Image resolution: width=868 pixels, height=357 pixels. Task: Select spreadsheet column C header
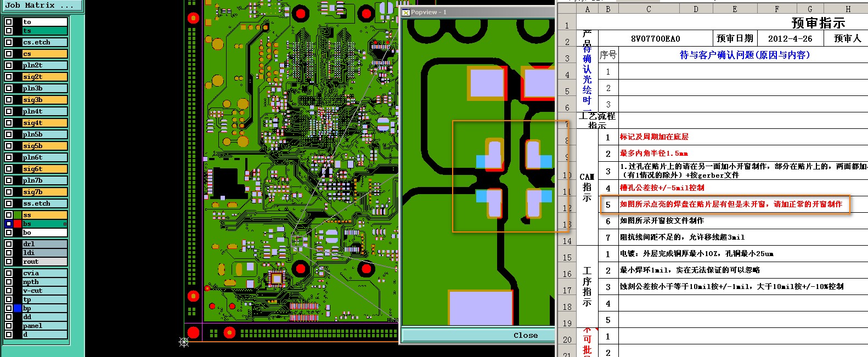point(649,9)
